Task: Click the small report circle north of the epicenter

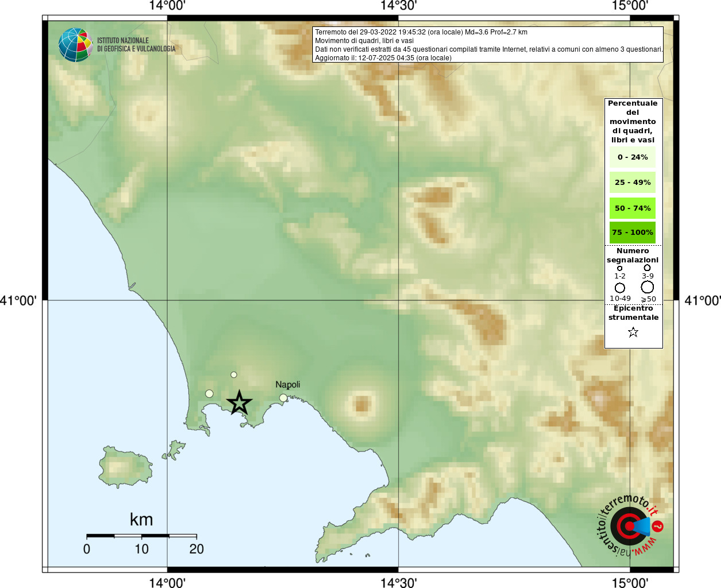Action: pos(234,375)
